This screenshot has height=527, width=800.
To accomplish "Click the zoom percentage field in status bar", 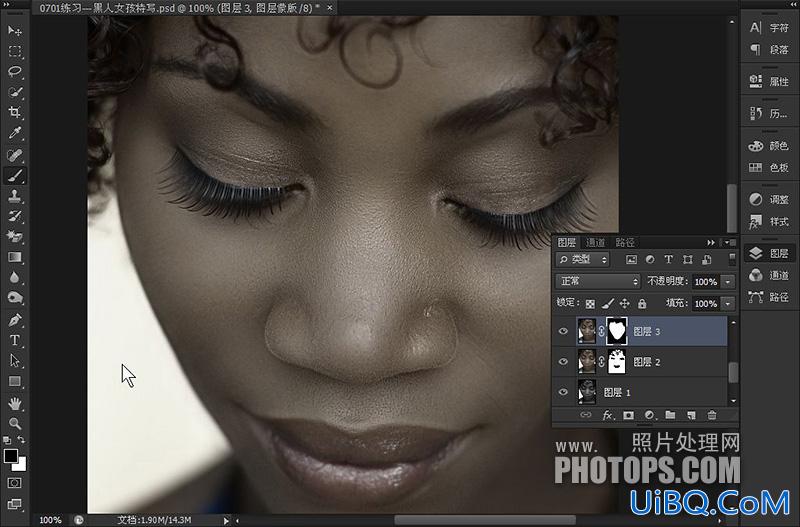I will [51, 520].
